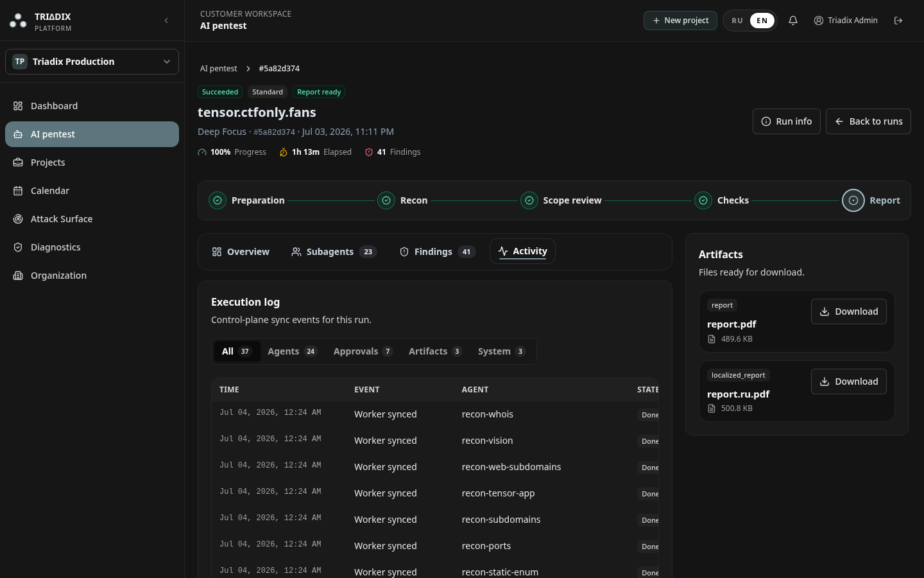The image size is (924, 578).
Task: Click the AI pentest breadcrumb link
Action: click(x=218, y=69)
